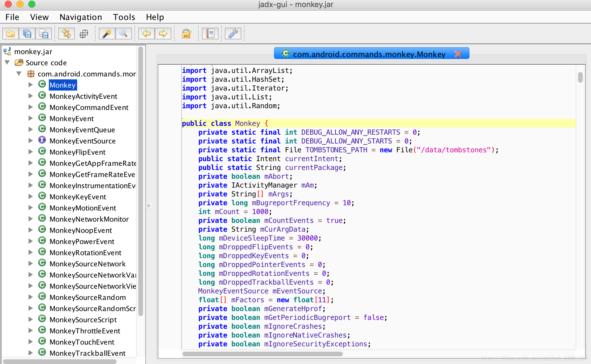Viewport: 591px width, 364px height.
Task: Select MonkeyTouchEvent in the tree
Action: click(x=82, y=342)
